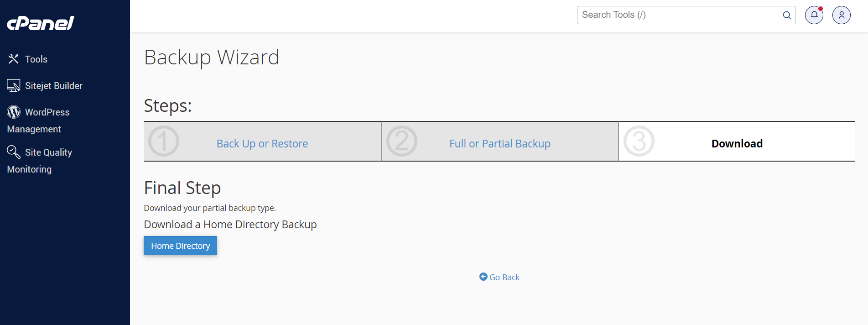Click the cPanel logo
The height and width of the screenshot is (325, 868).
pos(39,23)
